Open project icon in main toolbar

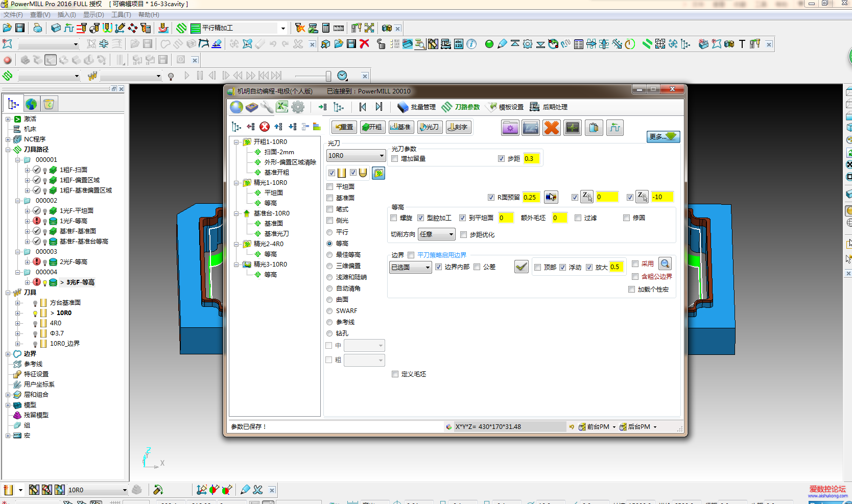coord(7,28)
